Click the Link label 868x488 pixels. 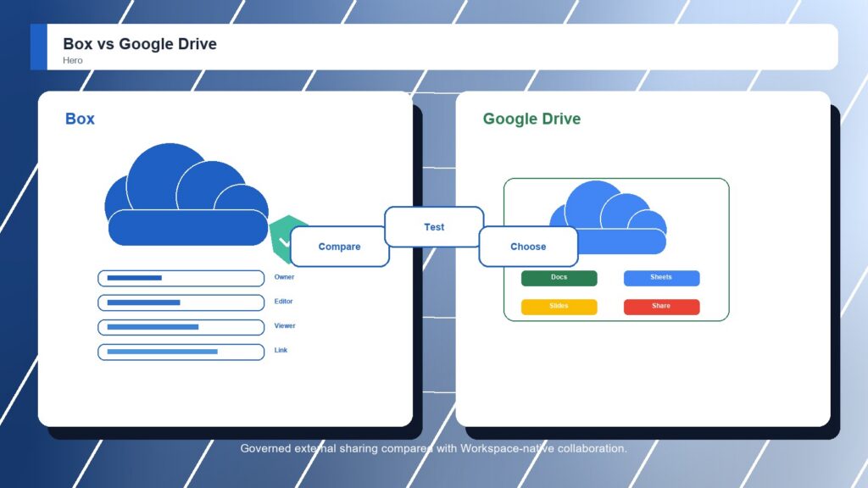pos(281,350)
